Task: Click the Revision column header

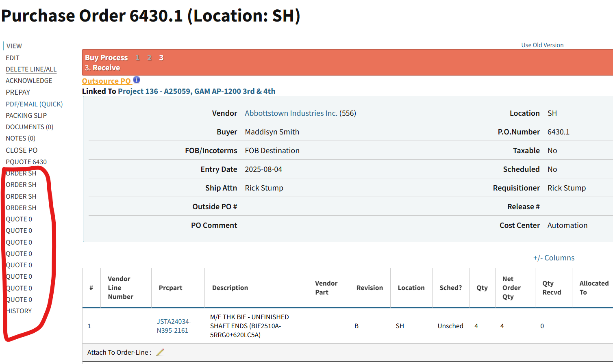Action: coord(370,288)
